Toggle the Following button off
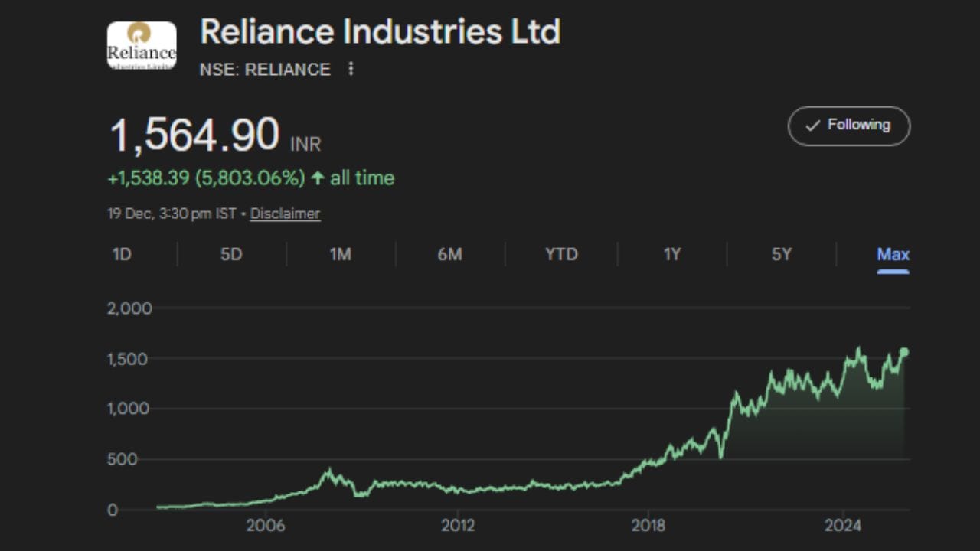Screen dimensions: 980x551 tap(848, 126)
